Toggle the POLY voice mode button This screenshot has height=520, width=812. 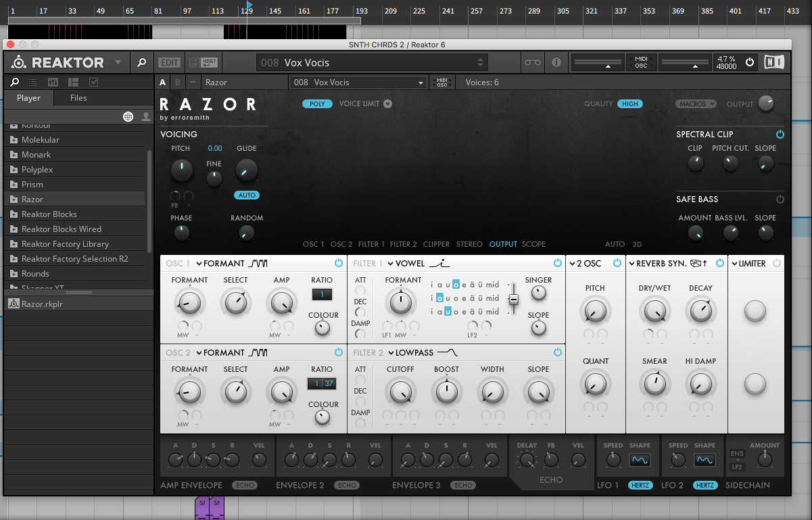click(x=316, y=104)
